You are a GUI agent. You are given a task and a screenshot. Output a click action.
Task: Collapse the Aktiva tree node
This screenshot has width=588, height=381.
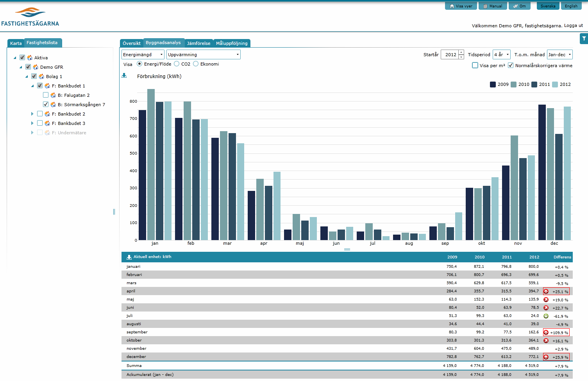coord(15,58)
